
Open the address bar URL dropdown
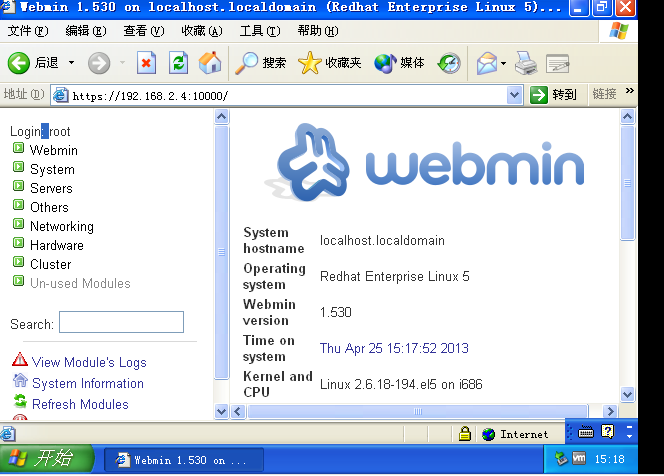tap(514, 95)
